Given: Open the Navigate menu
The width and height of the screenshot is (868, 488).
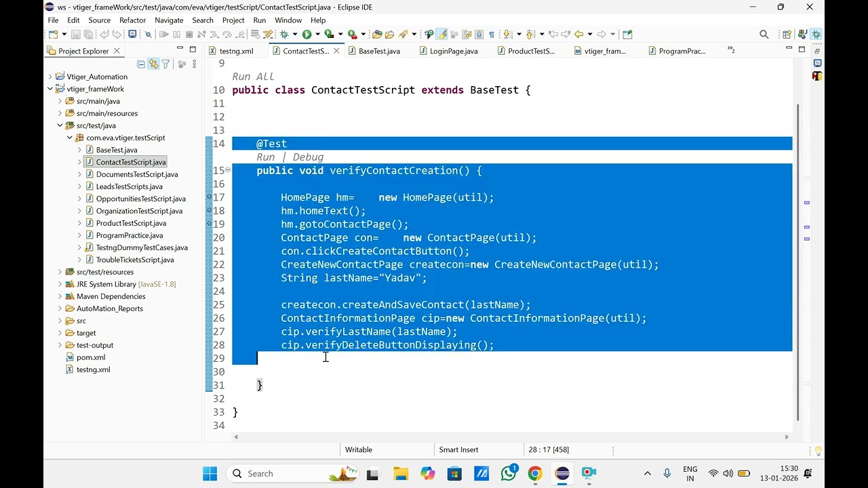Looking at the screenshot, I should (169, 20).
